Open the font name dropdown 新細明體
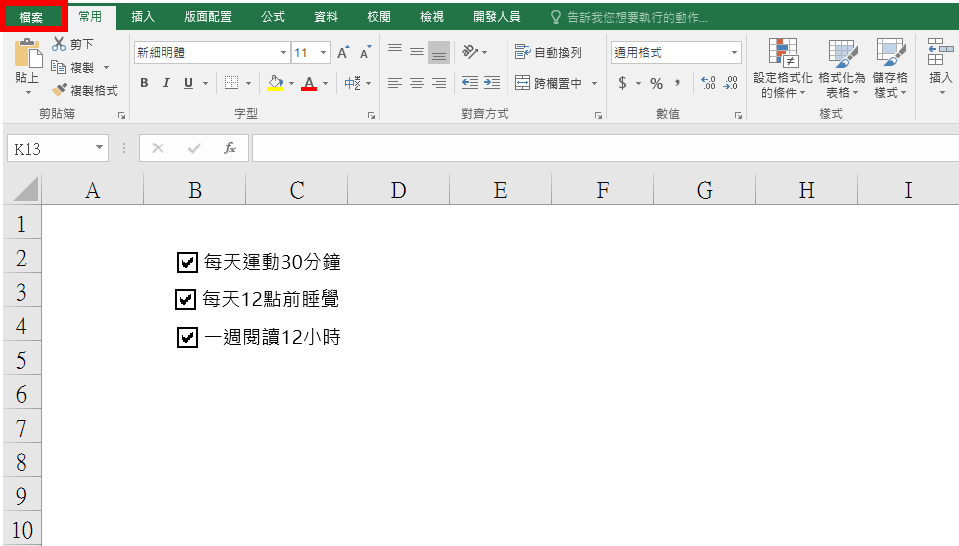This screenshot has width=959, height=546. point(282,53)
